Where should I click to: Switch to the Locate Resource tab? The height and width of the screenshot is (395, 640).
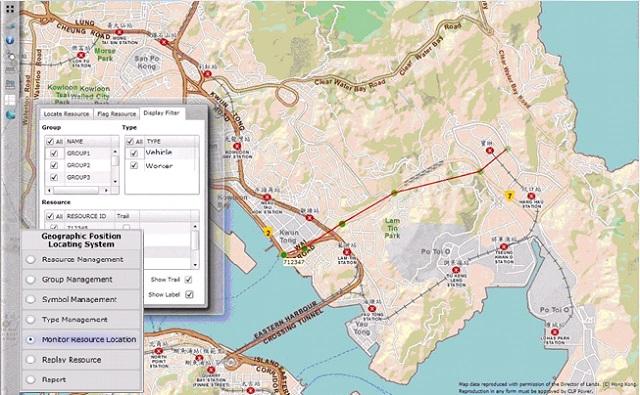point(66,114)
